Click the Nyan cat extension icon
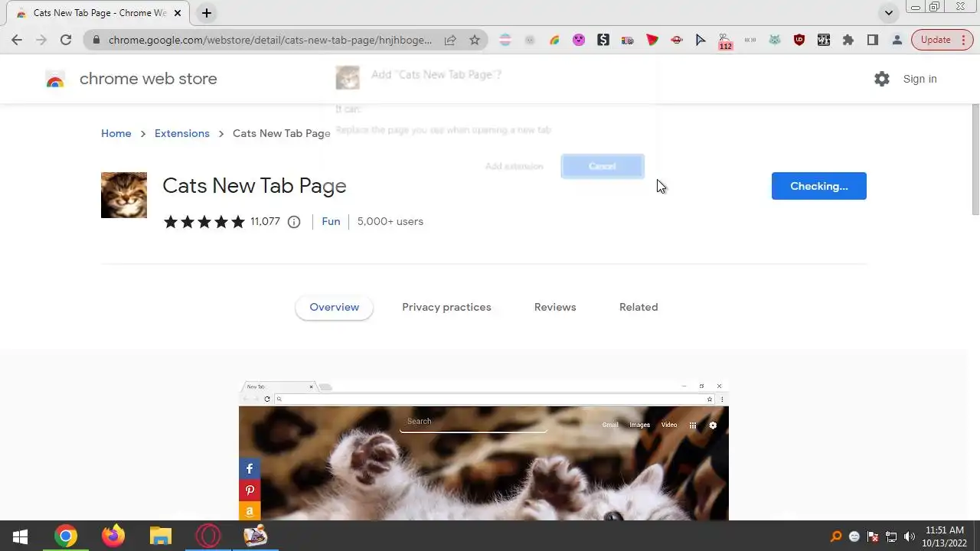The height and width of the screenshot is (551, 980). 628,40
